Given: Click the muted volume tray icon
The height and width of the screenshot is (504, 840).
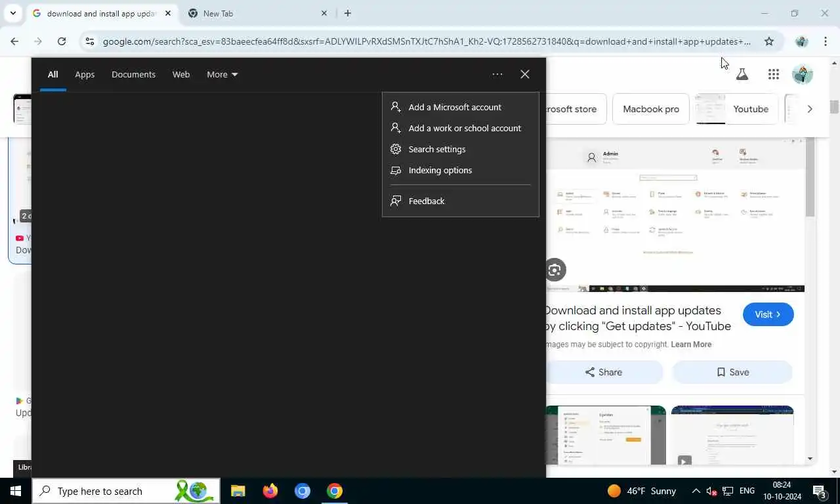Looking at the screenshot, I should tap(711, 491).
